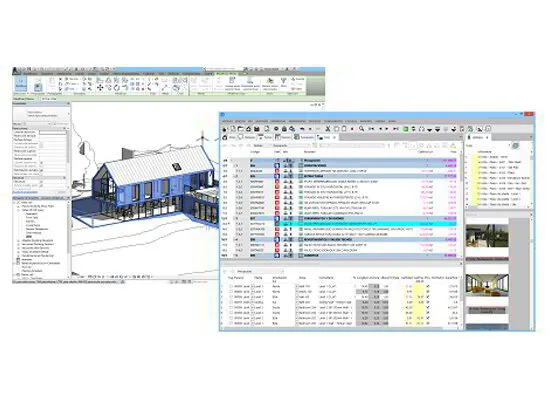Select the Rotate tool in Revit Modify ribbon
Image resolution: width=550 pixels, height=400 pixels.
coord(116,87)
